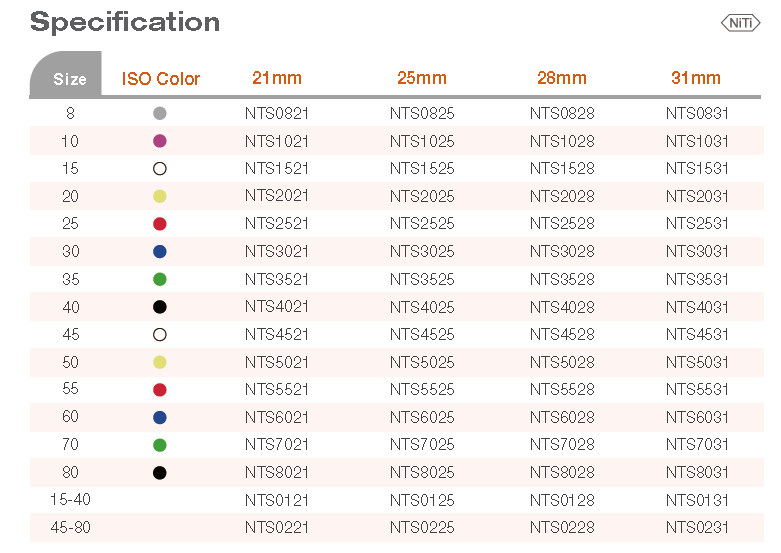Select product code NTS0231
Screen dimensions: 781x553
[697, 528]
